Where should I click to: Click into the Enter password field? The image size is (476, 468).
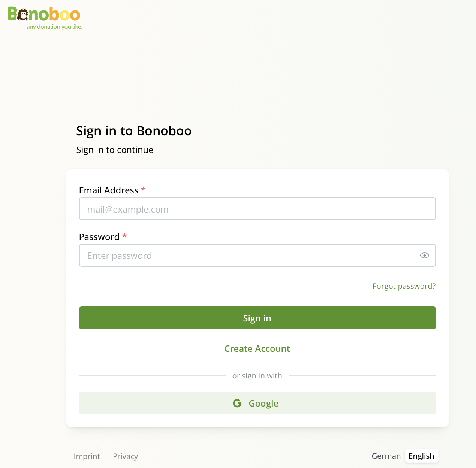coord(247,255)
